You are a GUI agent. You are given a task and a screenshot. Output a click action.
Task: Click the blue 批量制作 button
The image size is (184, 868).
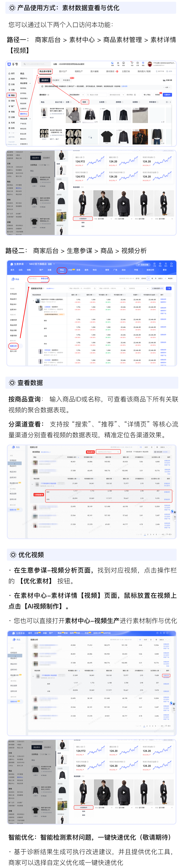point(167,95)
